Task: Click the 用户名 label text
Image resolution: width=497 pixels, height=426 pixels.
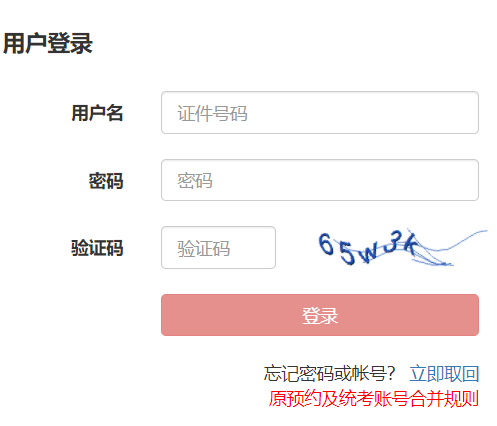Action: (97, 113)
